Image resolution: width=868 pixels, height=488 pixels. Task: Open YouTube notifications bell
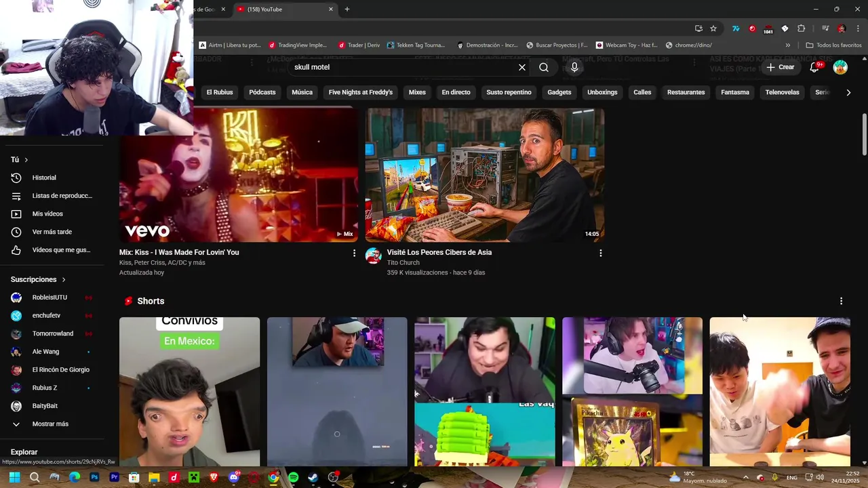[815, 67]
